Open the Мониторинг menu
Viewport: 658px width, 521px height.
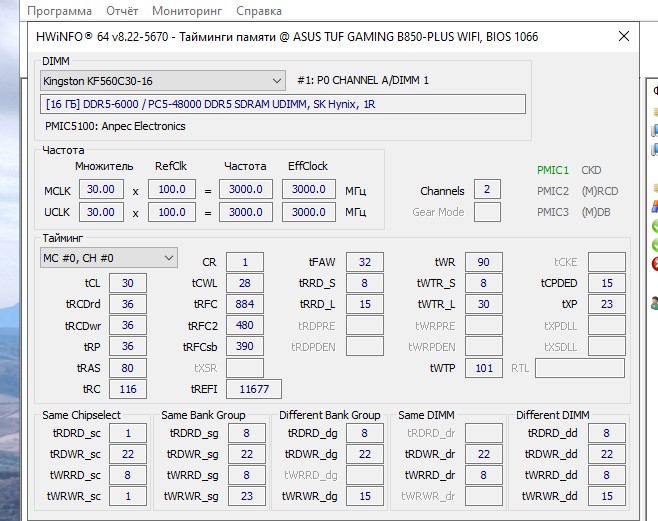[187, 11]
